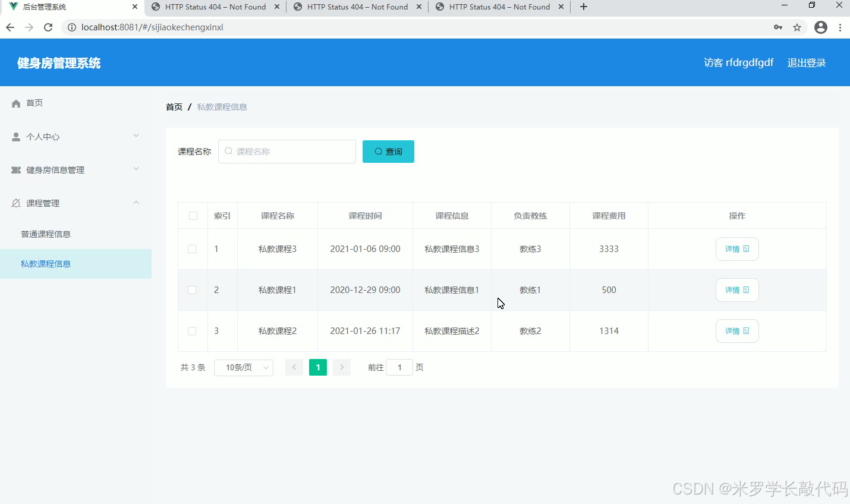The height and width of the screenshot is (504, 850).
Task: Click the 健身房管理系统 title
Action: click(x=59, y=63)
